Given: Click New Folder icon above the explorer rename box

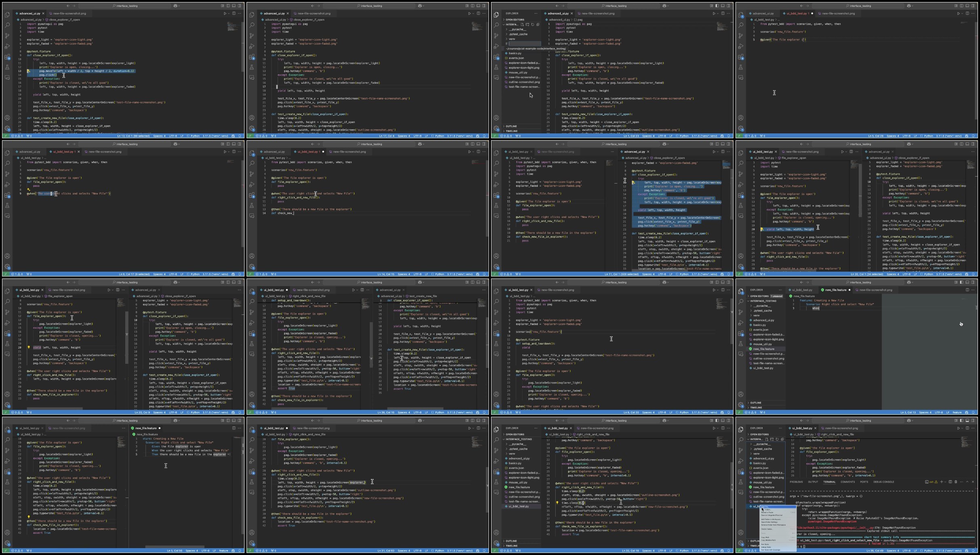Looking at the screenshot, I should [527, 24].
